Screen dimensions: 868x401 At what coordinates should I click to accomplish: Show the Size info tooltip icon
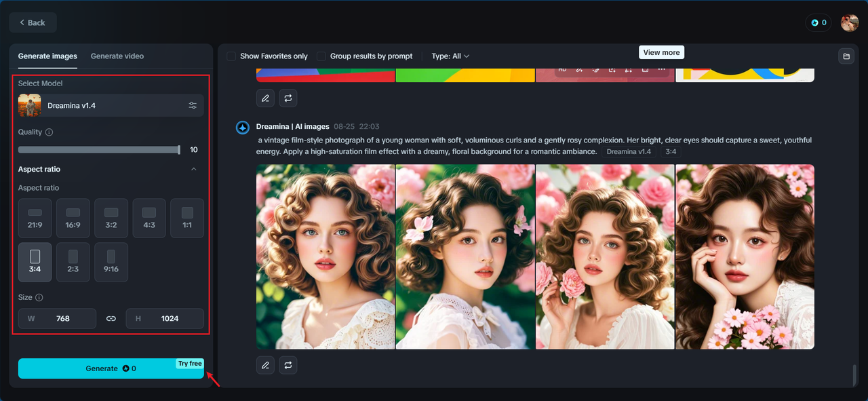coord(39,298)
